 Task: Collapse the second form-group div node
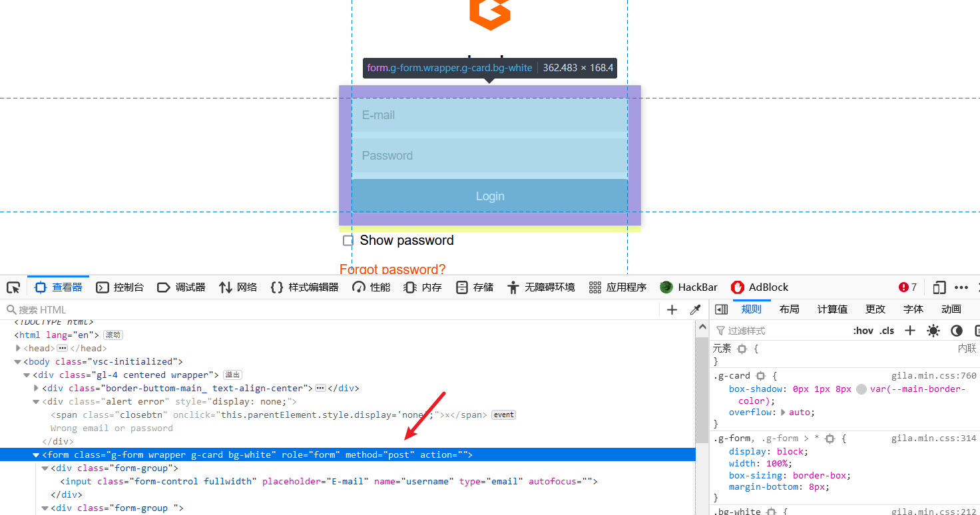coord(46,508)
